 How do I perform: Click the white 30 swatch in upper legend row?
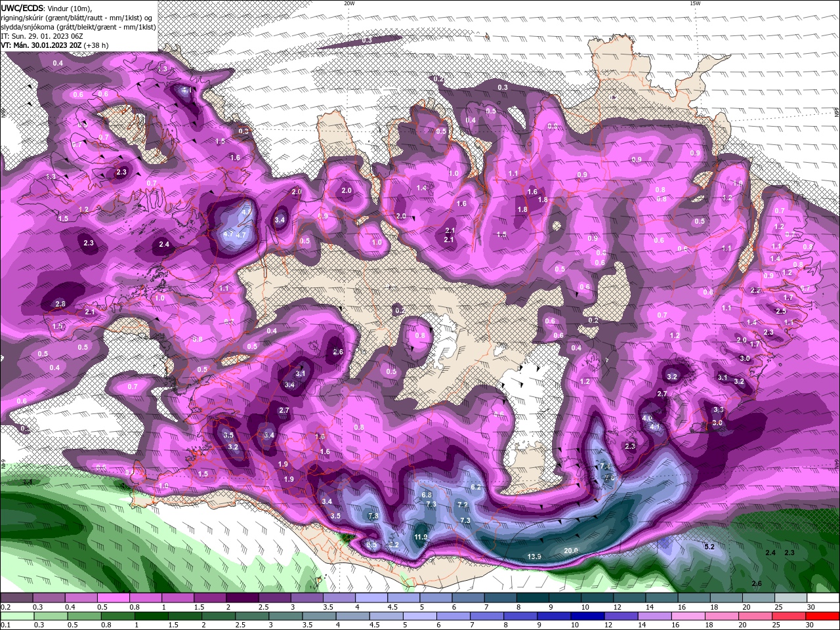pos(824,598)
